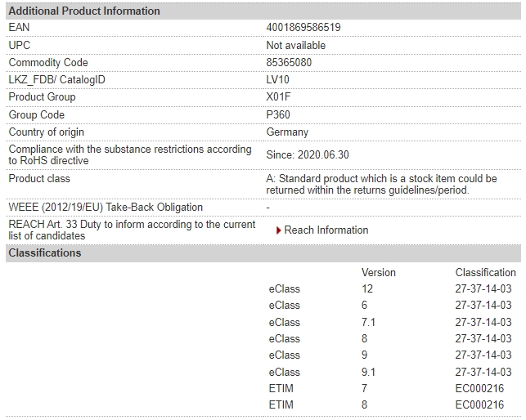Click the ETIM version 8 row label
Image resolution: width=526 pixels, height=420 pixels.
[281, 404]
